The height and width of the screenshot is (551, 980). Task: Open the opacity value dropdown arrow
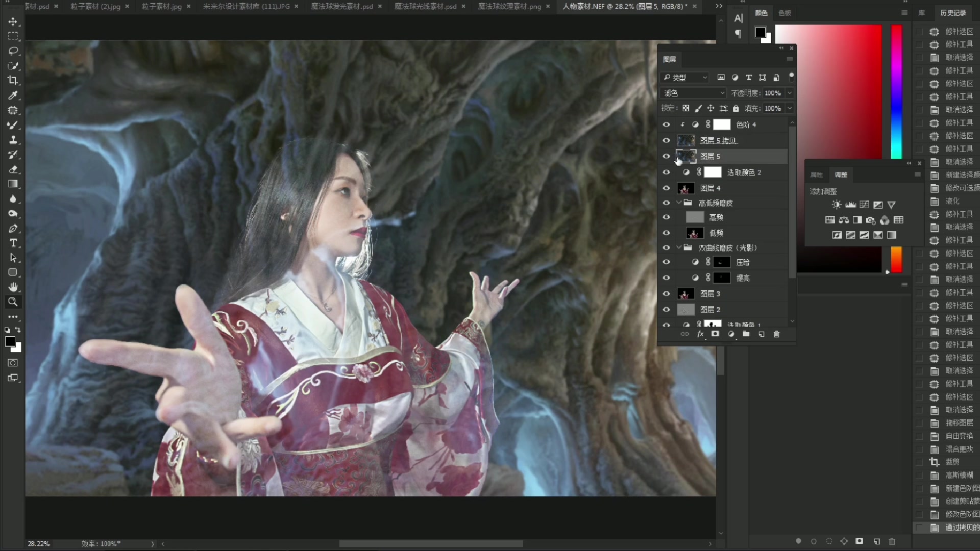point(790,93)
